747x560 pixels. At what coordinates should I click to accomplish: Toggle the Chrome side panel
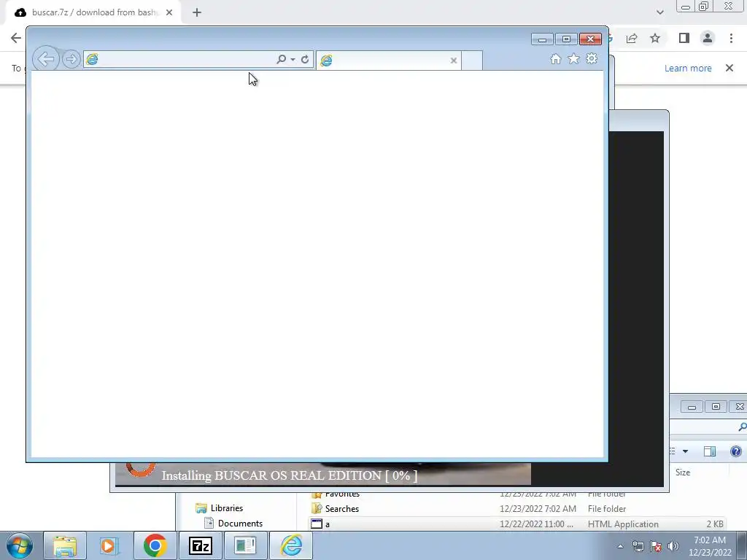[x=684, y=38]
